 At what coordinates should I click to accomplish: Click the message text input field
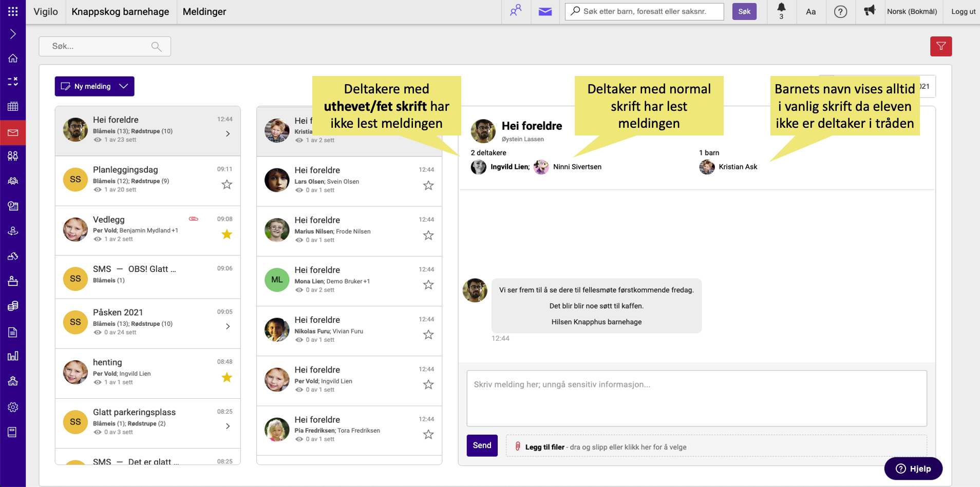point(696,398)
